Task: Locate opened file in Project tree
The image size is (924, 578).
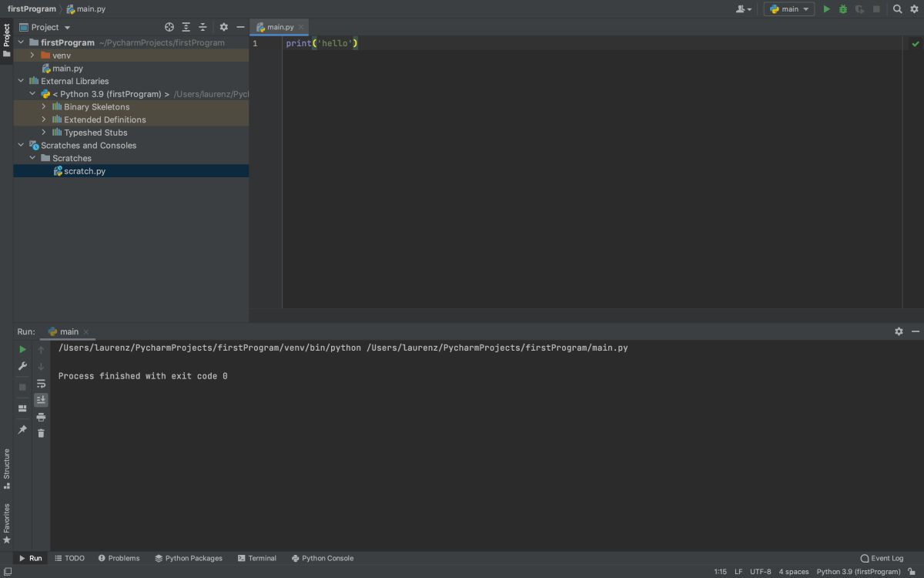Action: point(169,27)
